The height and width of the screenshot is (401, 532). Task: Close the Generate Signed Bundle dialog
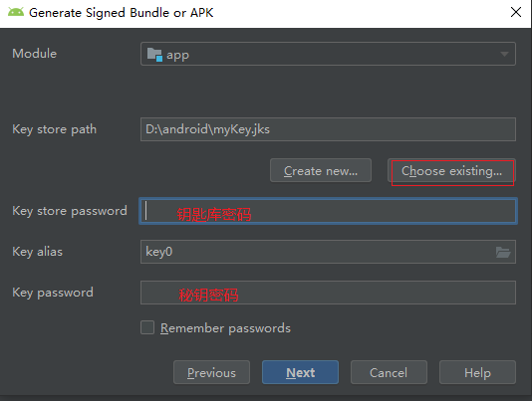pos(516,12)
